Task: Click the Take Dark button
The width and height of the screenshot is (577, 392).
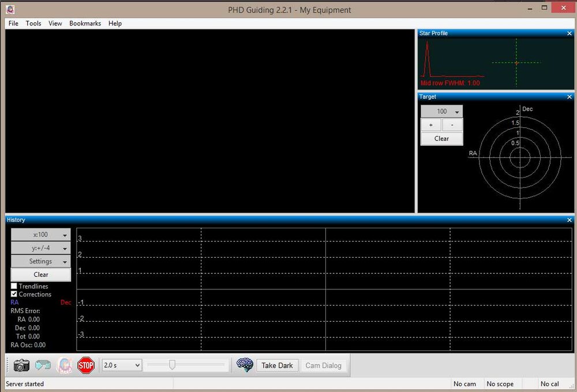Action: [x=277, y=365]
